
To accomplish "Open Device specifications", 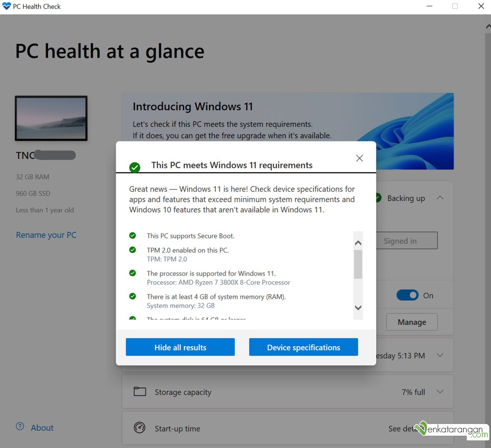I will click(304, 347).
